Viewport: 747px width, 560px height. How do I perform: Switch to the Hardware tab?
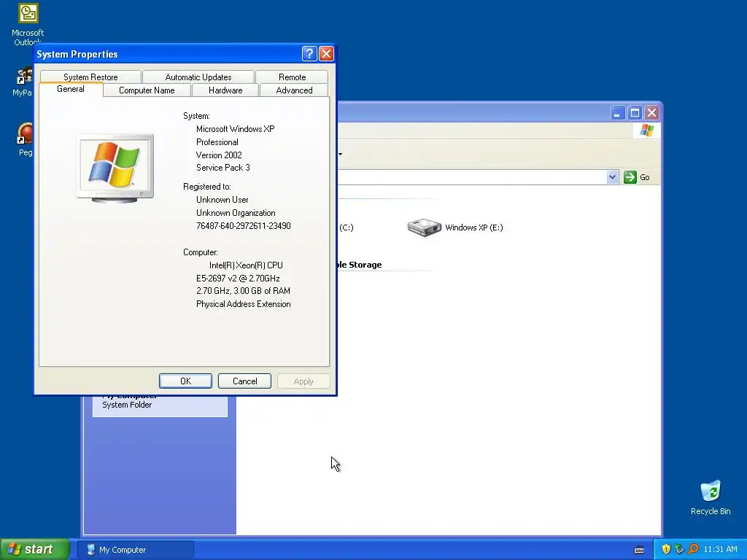click(225, 90)
